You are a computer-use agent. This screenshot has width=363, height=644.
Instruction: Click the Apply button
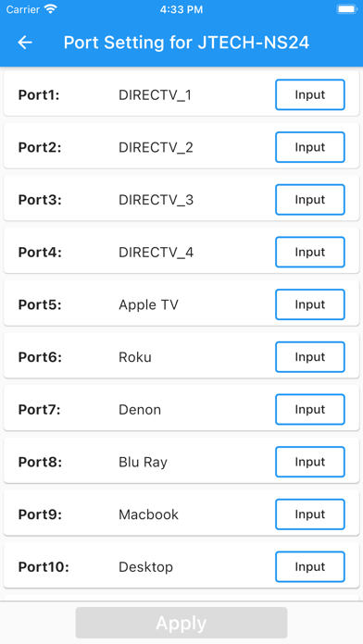181,623
